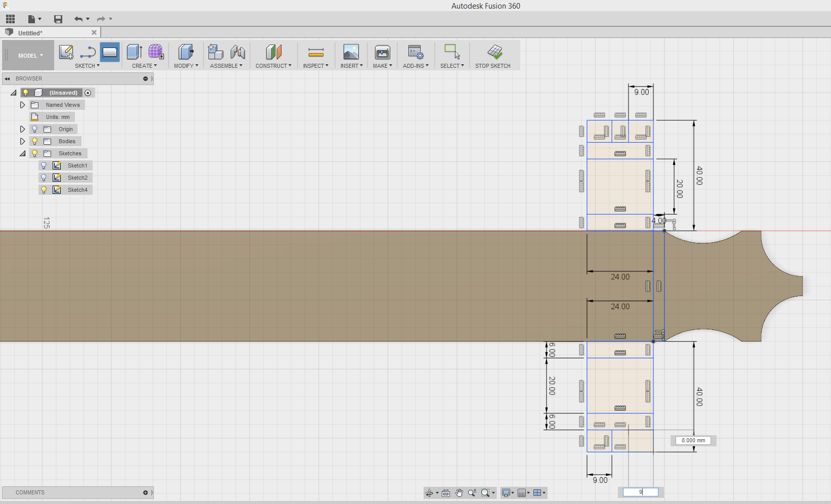Collapse the BROWSER panel arrows
Screen dimensions: 831x504
click(x=8, y=78)
